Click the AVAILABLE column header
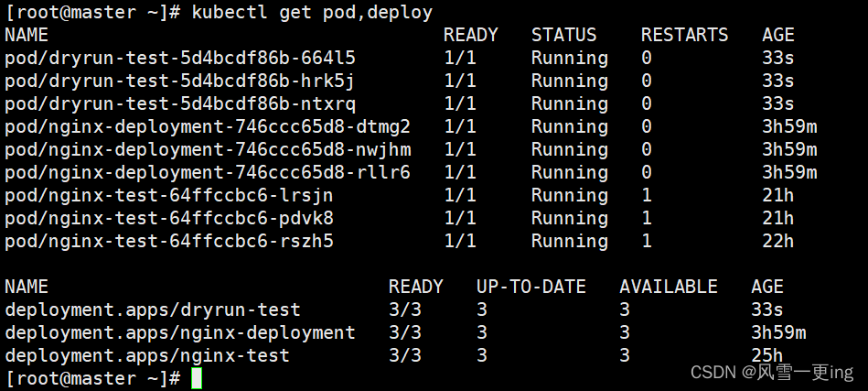 669,287
